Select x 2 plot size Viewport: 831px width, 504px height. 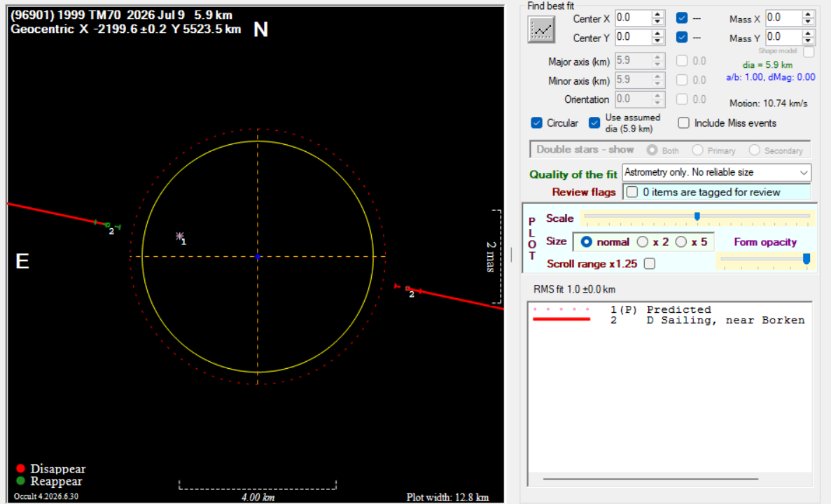pos(643,242)
